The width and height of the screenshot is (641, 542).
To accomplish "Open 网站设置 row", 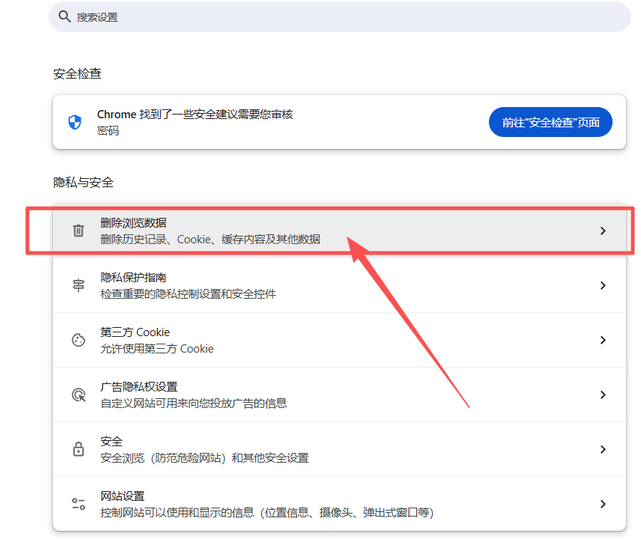I will 339,504.
